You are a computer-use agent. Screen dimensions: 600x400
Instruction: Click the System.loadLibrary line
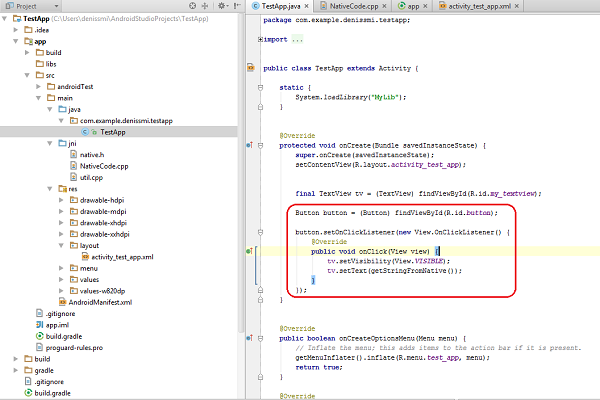pos(351,97)
